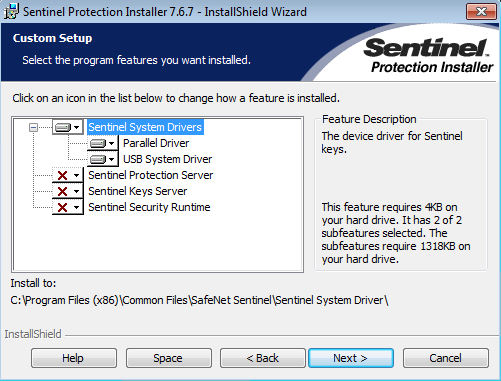The image size is (501, 381).
Task: Proceed with the Next button
Action: pos(351,358)
